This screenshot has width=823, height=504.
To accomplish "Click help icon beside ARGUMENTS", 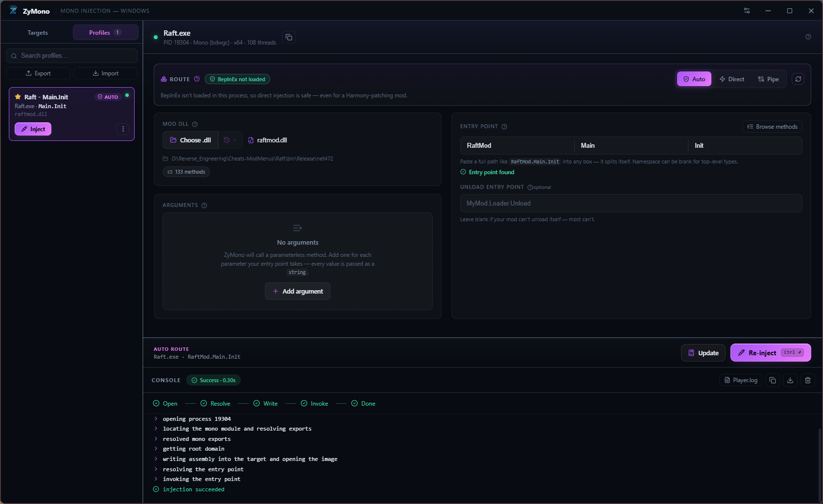I will [x=204, y=206].
